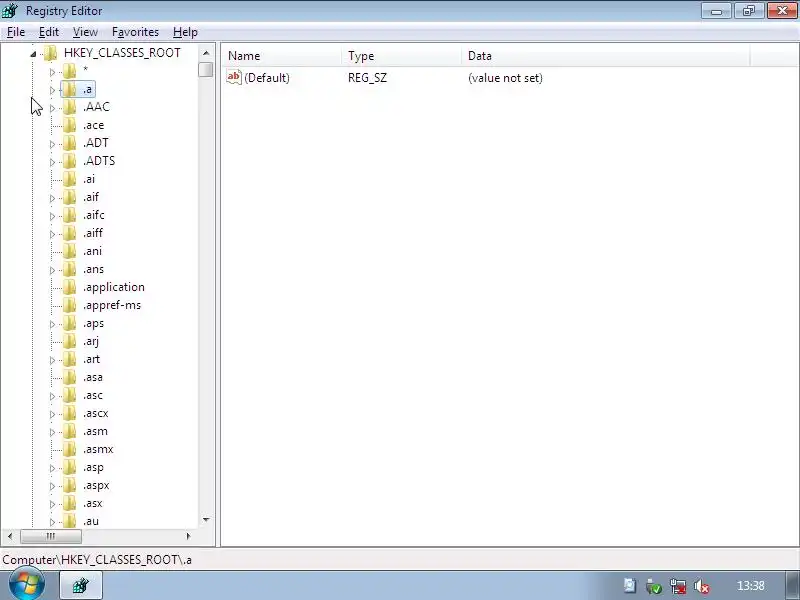Select the .aspx key label
The width and height of the screenshot is (800, 600).
pos(96,486)
